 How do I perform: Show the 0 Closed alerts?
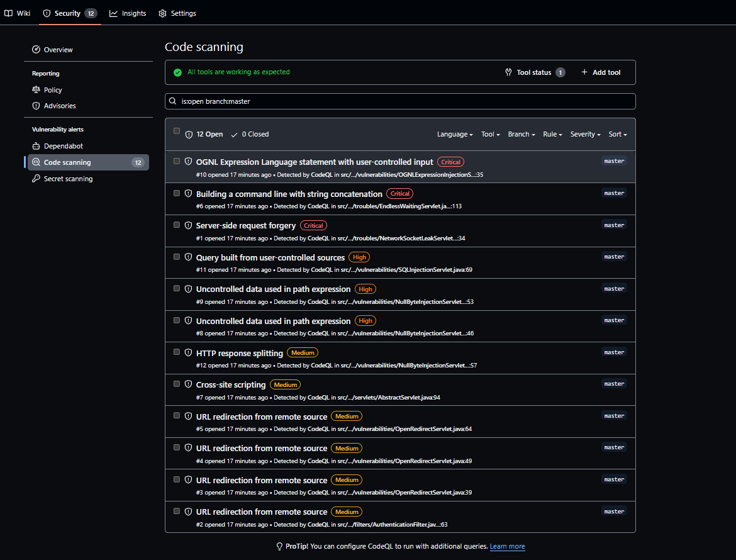point(250,134)
